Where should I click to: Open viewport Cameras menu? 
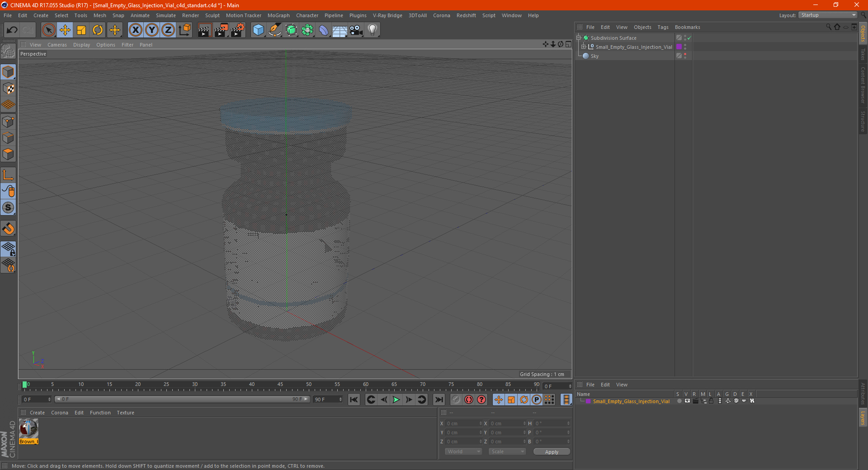[x=57, y=45]
